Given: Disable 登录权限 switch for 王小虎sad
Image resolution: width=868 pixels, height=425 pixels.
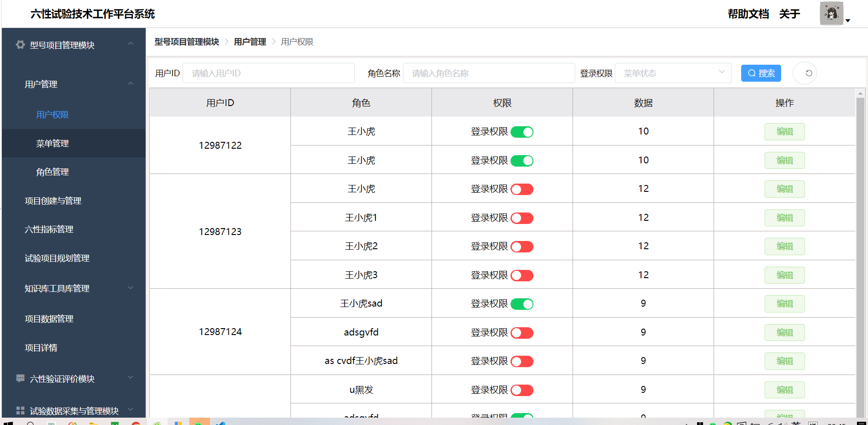Looking at the screenshot, I should click(522, 304).
